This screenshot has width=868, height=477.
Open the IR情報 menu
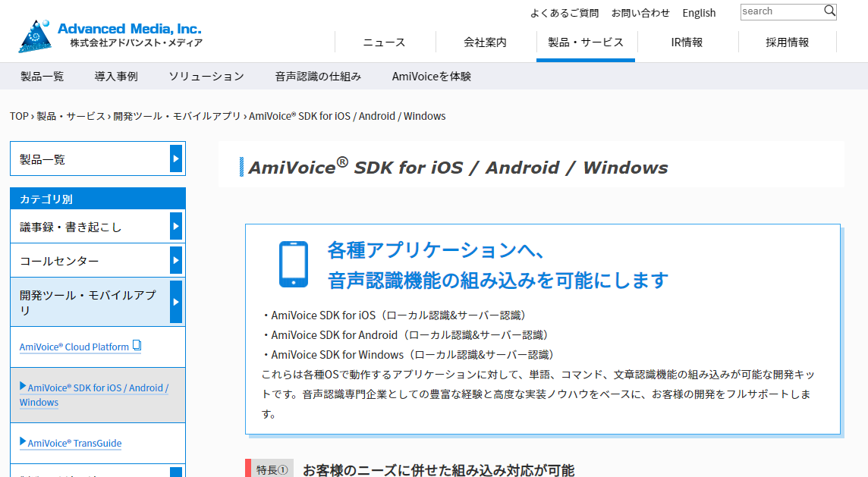tap(687, 42)
